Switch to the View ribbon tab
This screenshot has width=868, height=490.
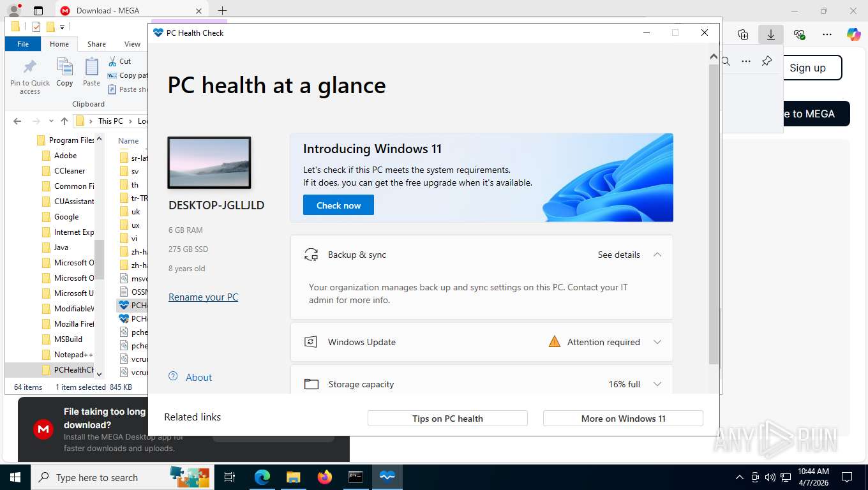pyautogui.click(x=132, y=44)
